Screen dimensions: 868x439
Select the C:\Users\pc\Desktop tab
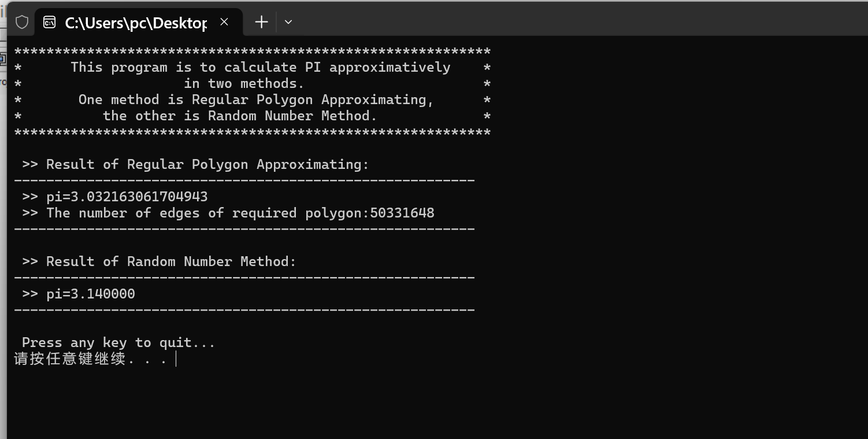(136, 22)
